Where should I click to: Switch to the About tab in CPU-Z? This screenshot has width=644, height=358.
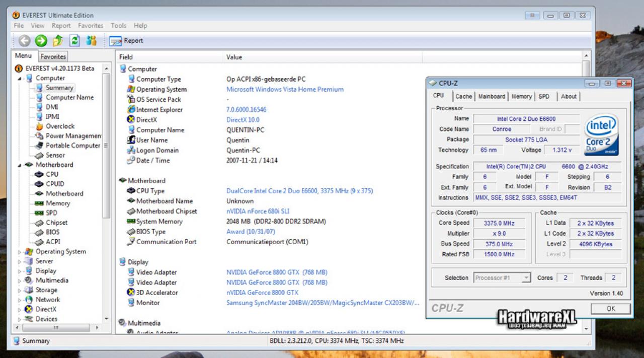tap(569, 96)
